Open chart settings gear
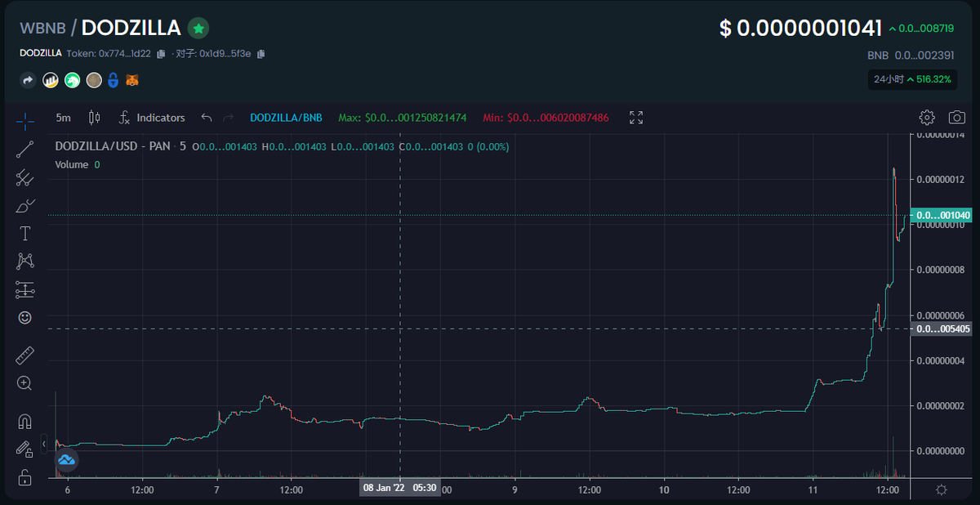 pyautogui.click(x=927, y=118)
